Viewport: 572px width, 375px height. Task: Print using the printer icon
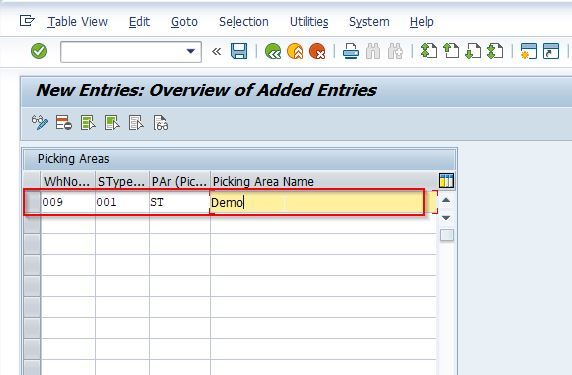coord(351,51)
